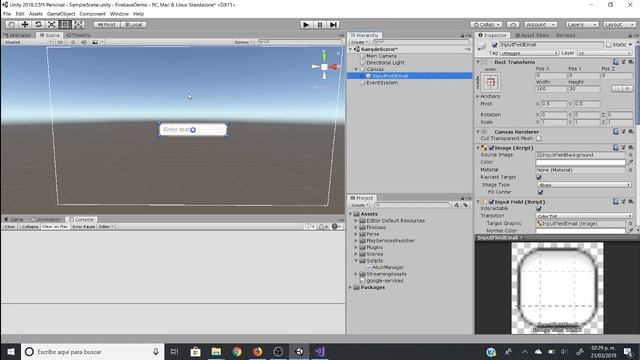Expand the Packages folder
Image resolution: width=640 pixels, height=360 pixels.
coord(350,287)
